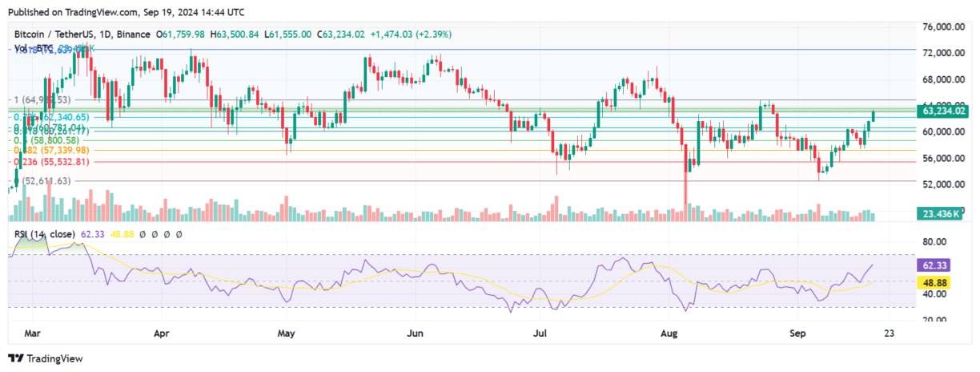Click the Jun label on the time axis
The width and height of the screenshot is (980, 372).
pos(414,330)
